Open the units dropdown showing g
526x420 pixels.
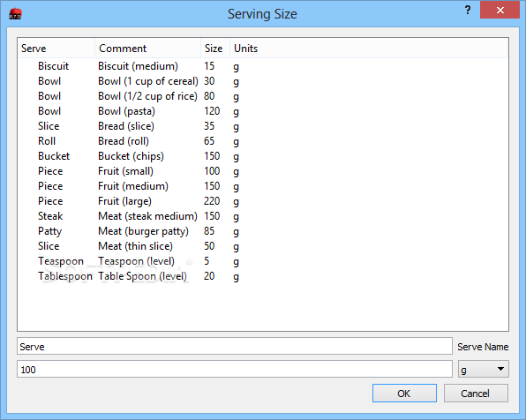click(483, 369)
